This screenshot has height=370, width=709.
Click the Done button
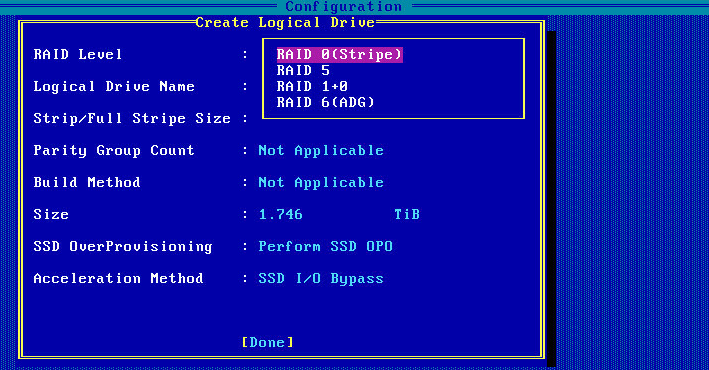click(268, 342)
